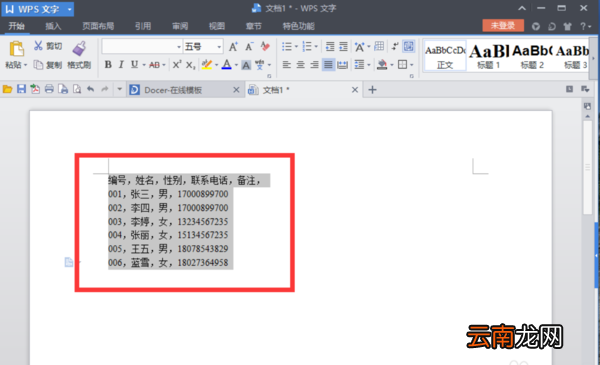Click the insert table grid icon

379,46
